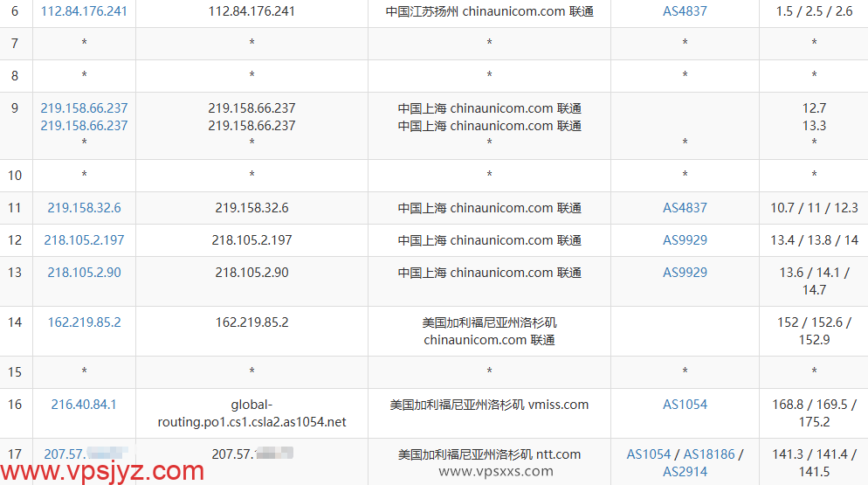The image size is (868, 485).
Task: Click first 219.158.66.237 link in hop 9
Action: 84,108
